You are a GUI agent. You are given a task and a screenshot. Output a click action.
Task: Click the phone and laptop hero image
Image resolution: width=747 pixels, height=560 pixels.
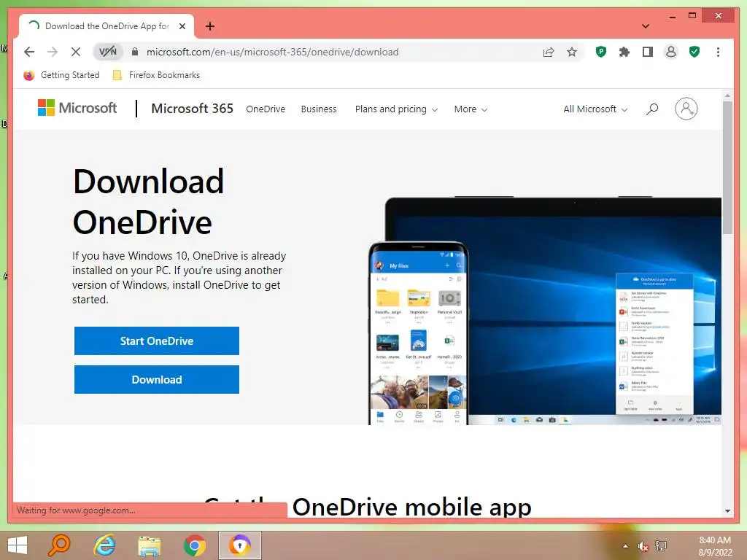pyautogui.click(x=544, y=311)
